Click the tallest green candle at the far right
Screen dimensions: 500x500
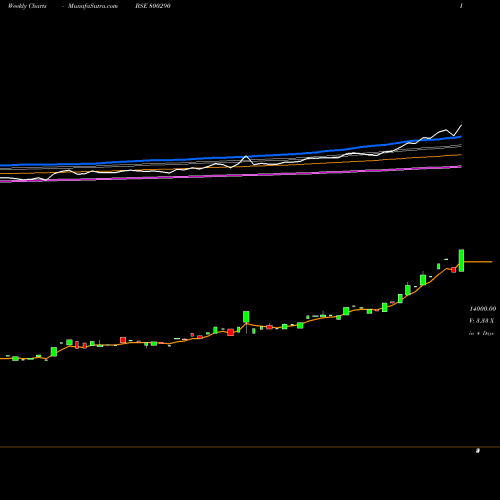click(461, 260)
